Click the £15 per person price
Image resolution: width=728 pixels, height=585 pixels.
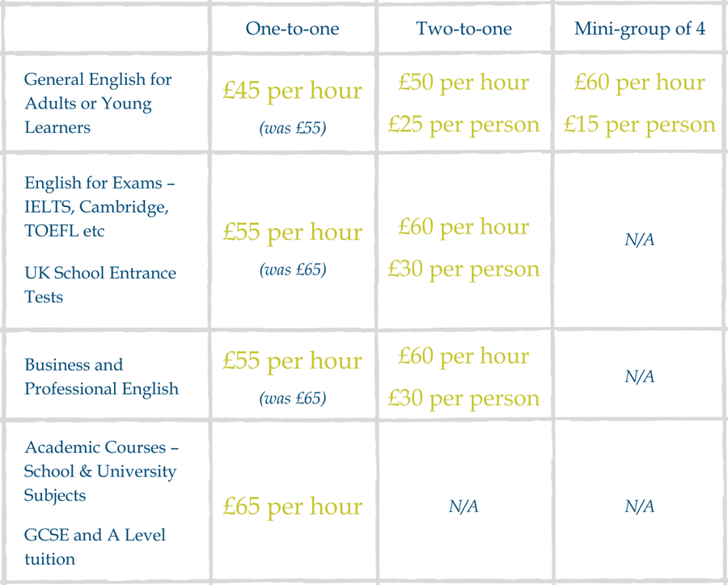pyautogui.click(x=640, y=125)
